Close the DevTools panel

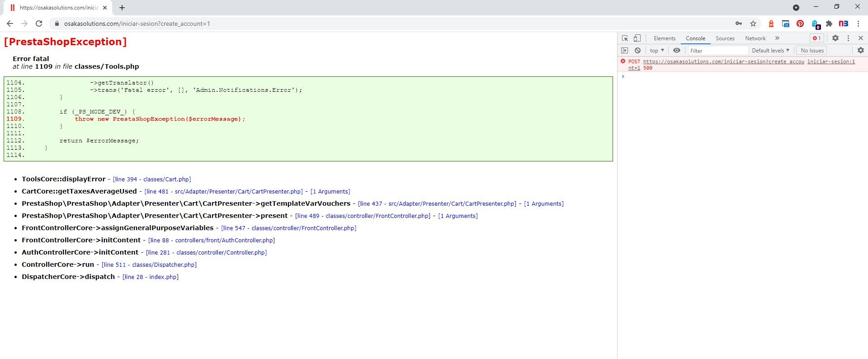coord(861,38)
